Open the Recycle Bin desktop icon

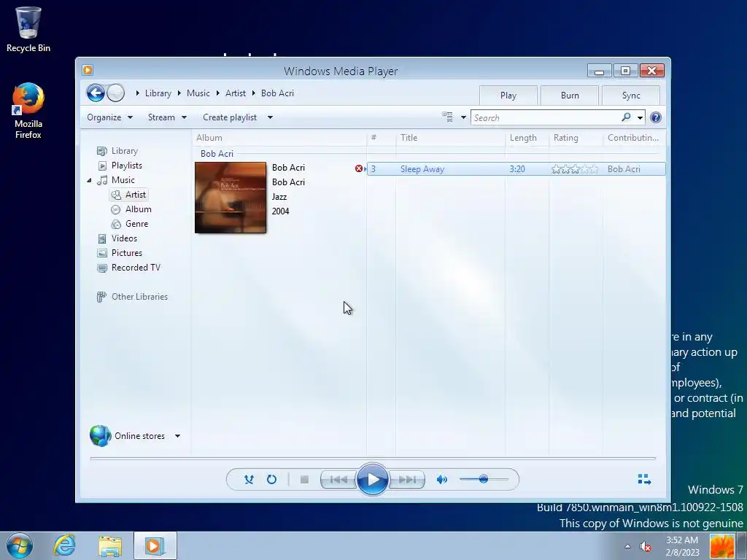(28, 29)
